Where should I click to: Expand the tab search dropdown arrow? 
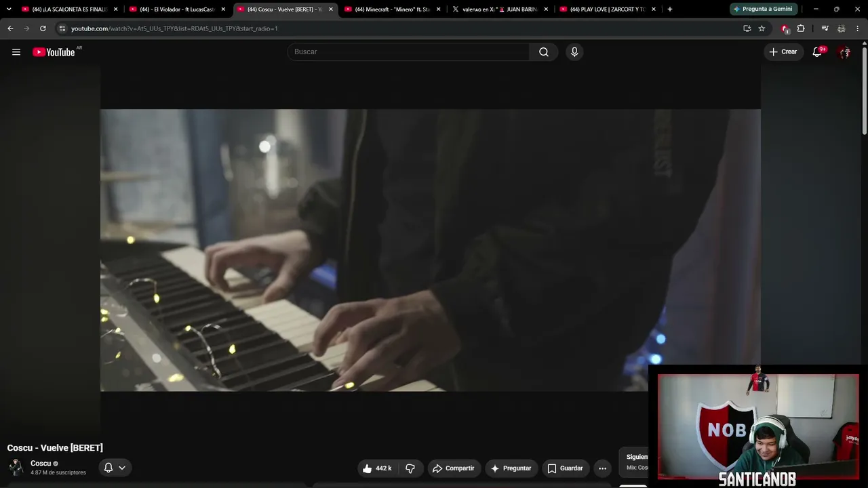(x=9, y=9)
